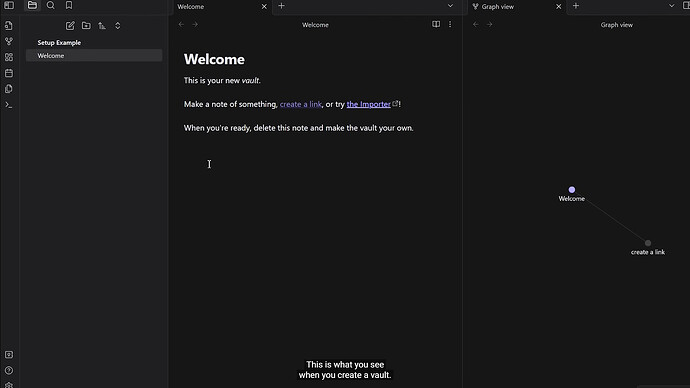Add new tab next to Graph view
690x388 pixels.
[576, 6]
